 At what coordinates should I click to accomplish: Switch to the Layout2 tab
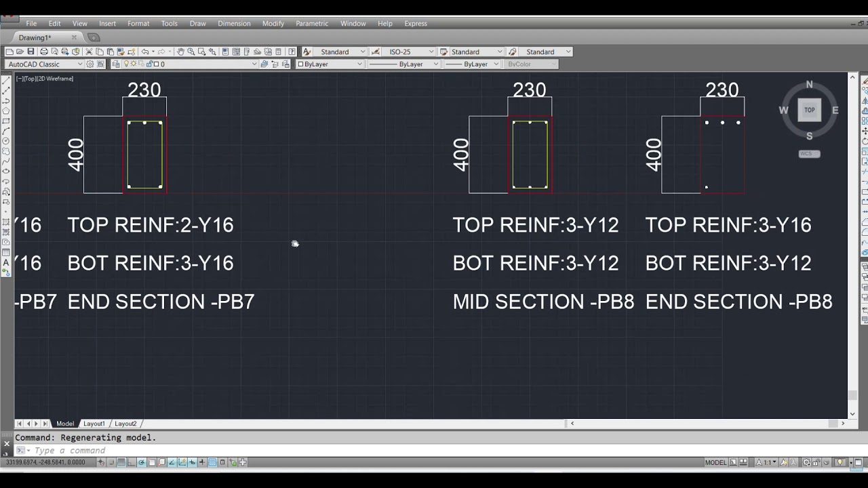[x=125, y=424]
